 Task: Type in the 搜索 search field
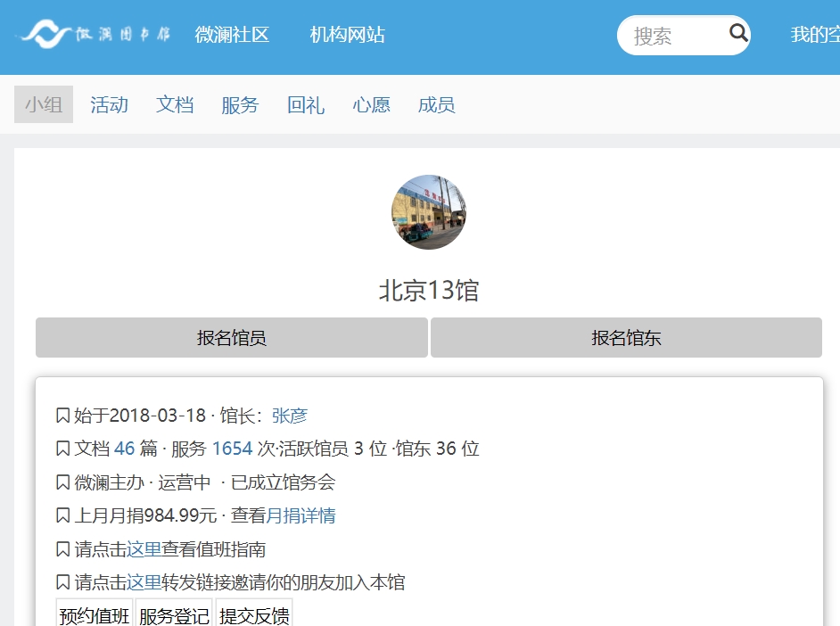tap(673, 36)
